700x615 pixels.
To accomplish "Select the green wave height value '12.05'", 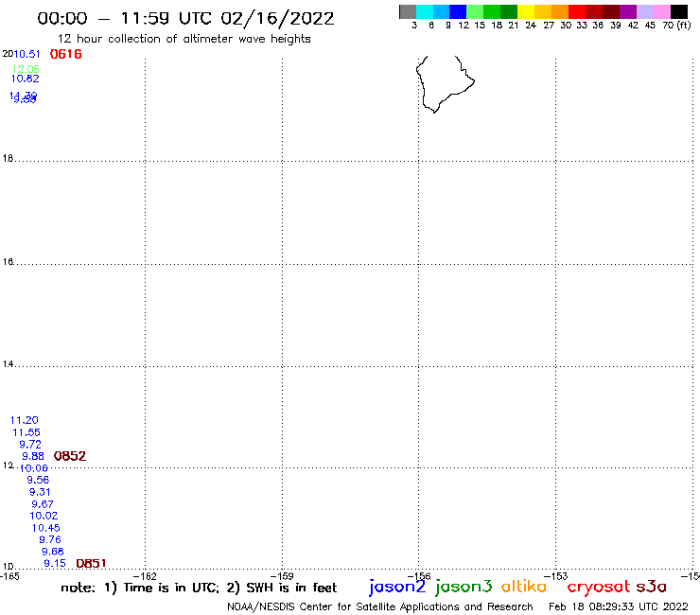I will (26, 69).
